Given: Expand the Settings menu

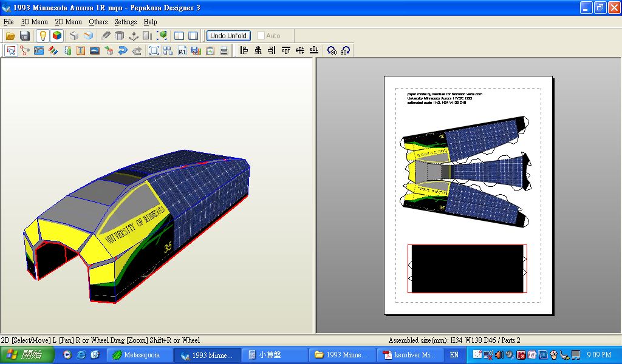Looking at the screenshot, I should 125,22.
